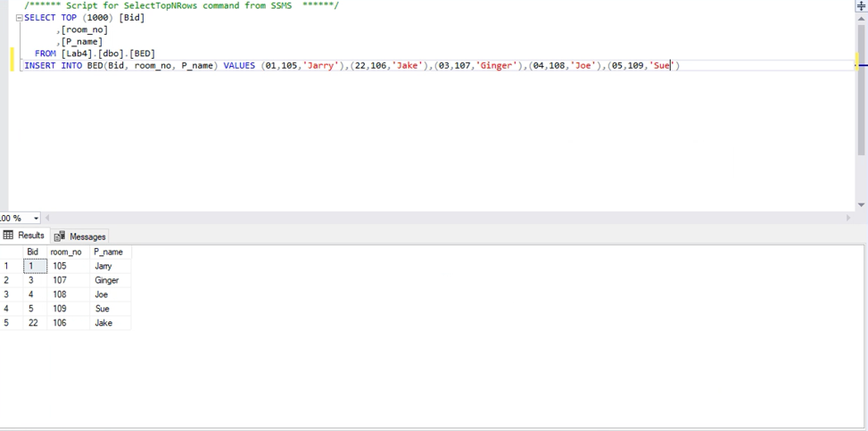Click the INSERT keyword in the query
Image resolution: width=868 pixels, height=431 pixels.
[40, 65]
